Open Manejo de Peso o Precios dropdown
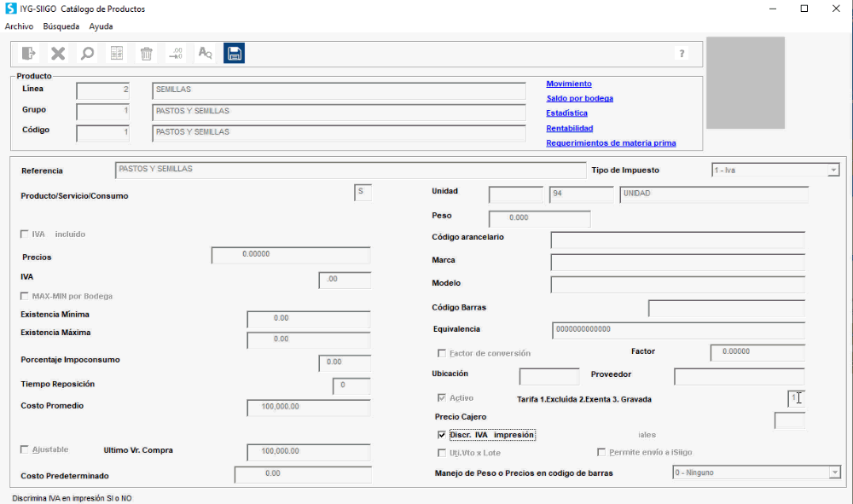Image resolution: width=853 pixels, height=504 pixels. (834, 473)
